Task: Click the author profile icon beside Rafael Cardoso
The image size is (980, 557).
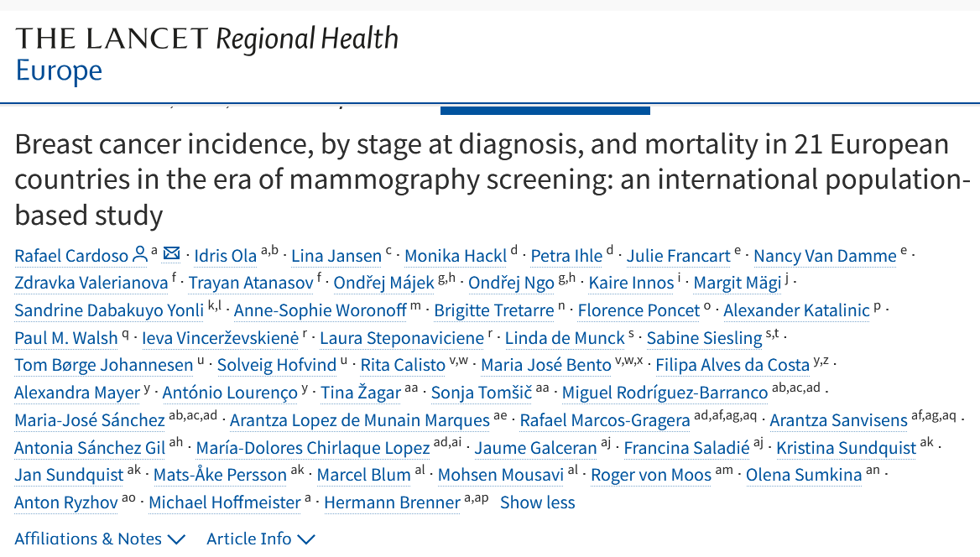Action: 140,255
